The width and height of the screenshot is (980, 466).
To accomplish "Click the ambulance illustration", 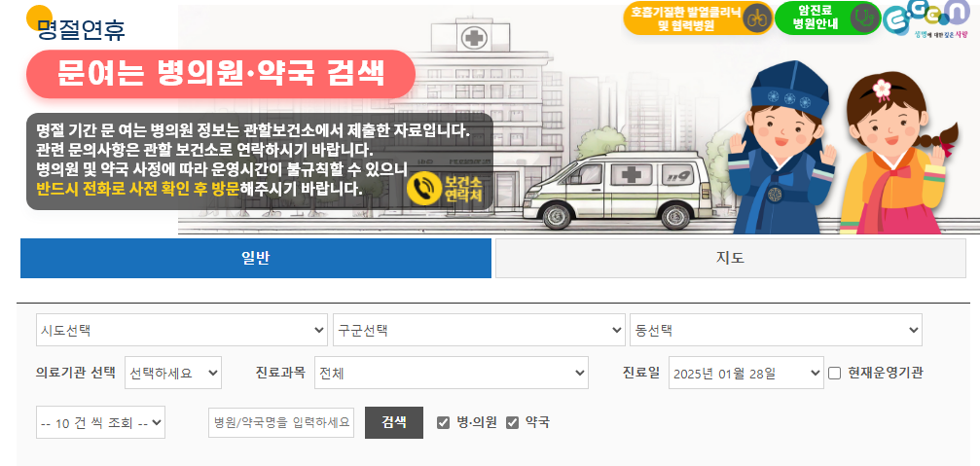I will pyautogui.click(x=616, y=190).
